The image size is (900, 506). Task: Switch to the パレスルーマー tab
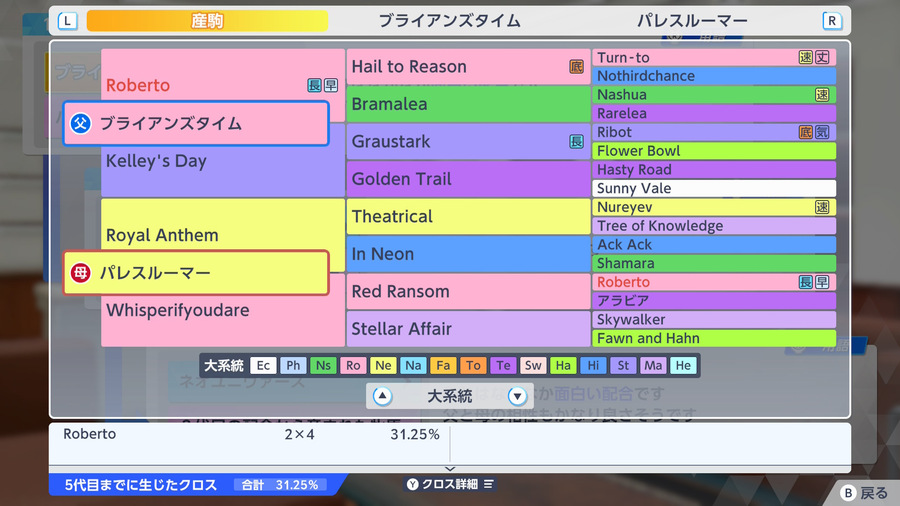click(x=692, y=21)
